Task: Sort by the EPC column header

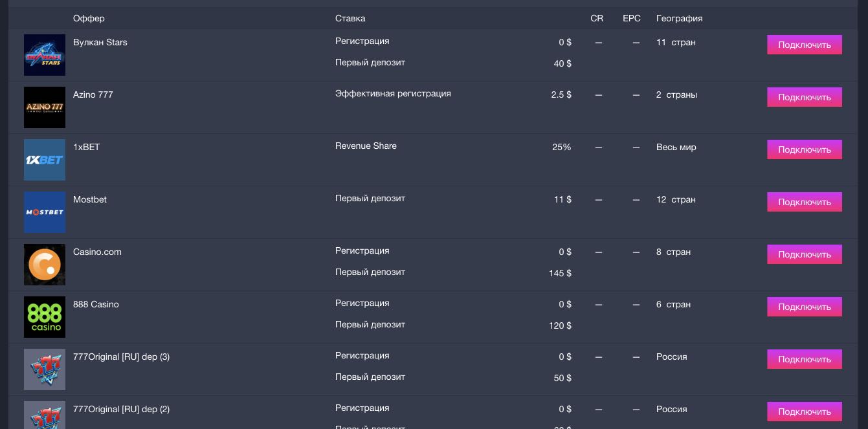Action: (x=631, y=18)
